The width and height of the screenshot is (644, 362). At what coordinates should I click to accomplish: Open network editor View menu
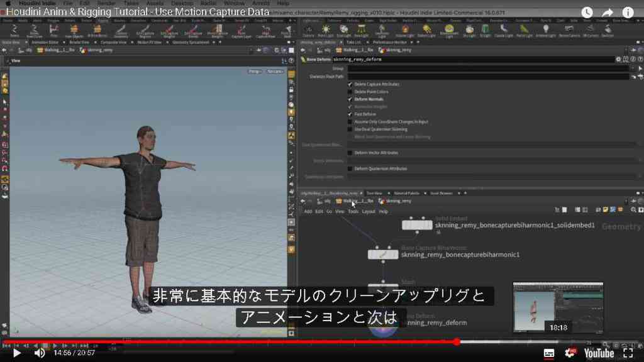click(340, 211)
